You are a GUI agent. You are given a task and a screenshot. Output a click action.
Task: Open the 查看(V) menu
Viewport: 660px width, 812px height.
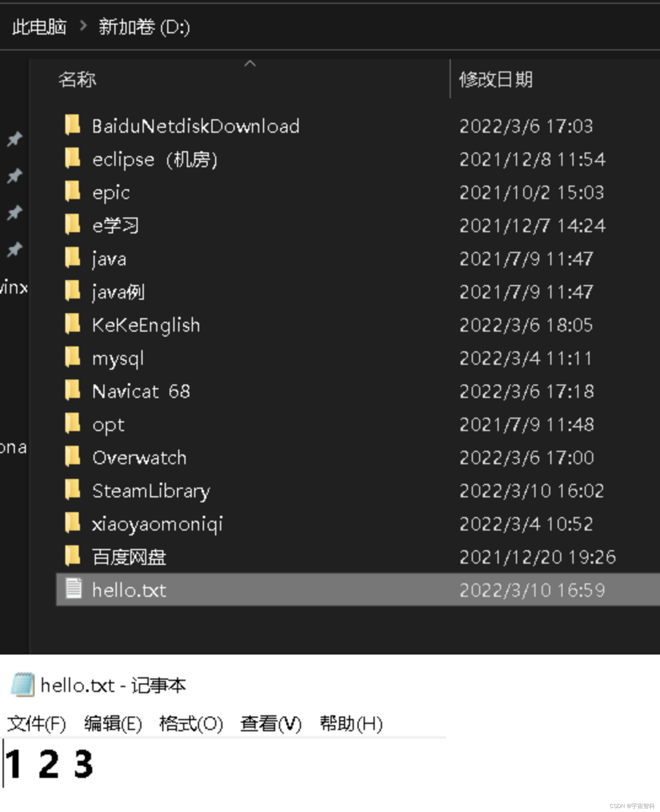(271, 724)
